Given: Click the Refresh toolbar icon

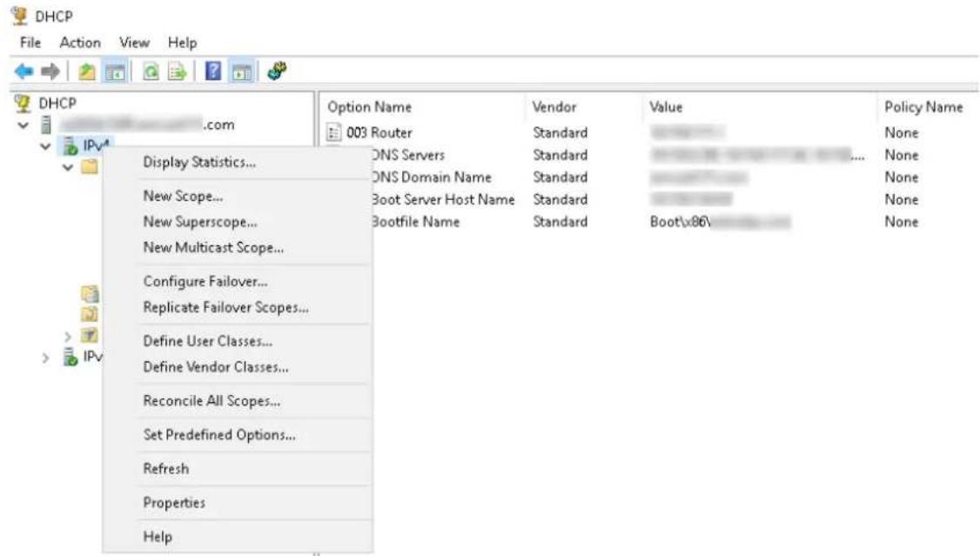Looking at the screenshot, I should pyautogui.click(x=151, y=72).
